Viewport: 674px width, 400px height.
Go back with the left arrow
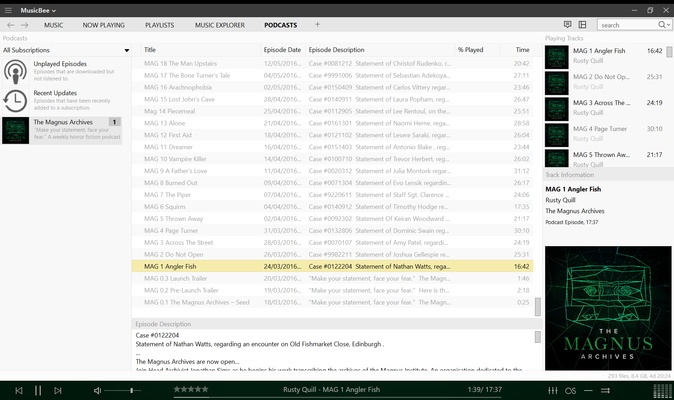(10, 25)
